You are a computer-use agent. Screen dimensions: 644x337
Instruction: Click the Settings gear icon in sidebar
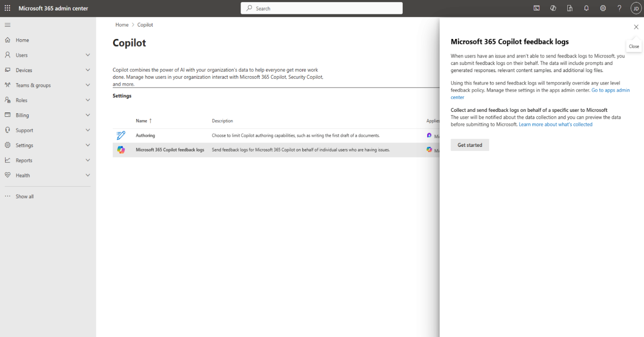point(8,145)
